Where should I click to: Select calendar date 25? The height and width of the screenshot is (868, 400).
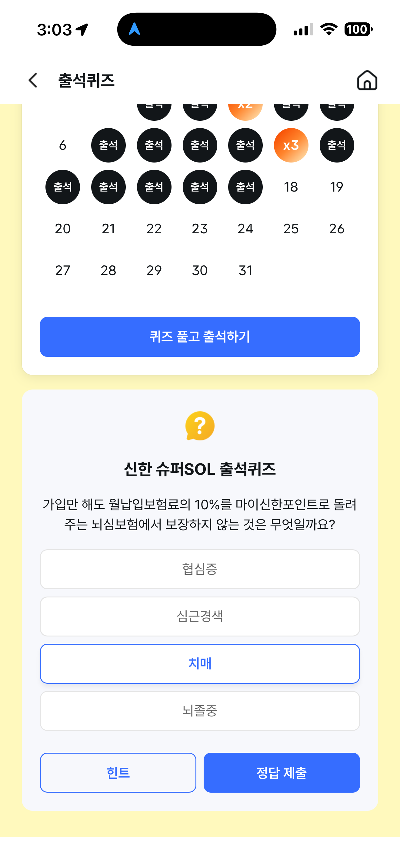pos(291,229)
